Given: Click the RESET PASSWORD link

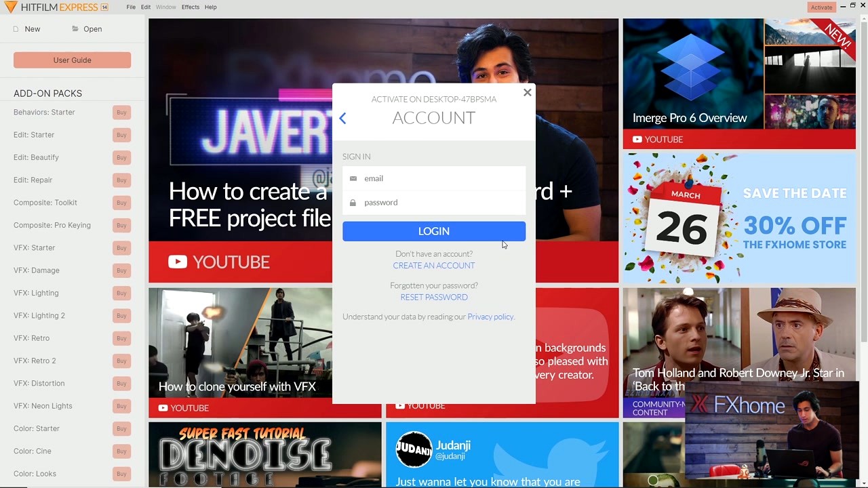Looking at the screenshot, I should 433,297.
